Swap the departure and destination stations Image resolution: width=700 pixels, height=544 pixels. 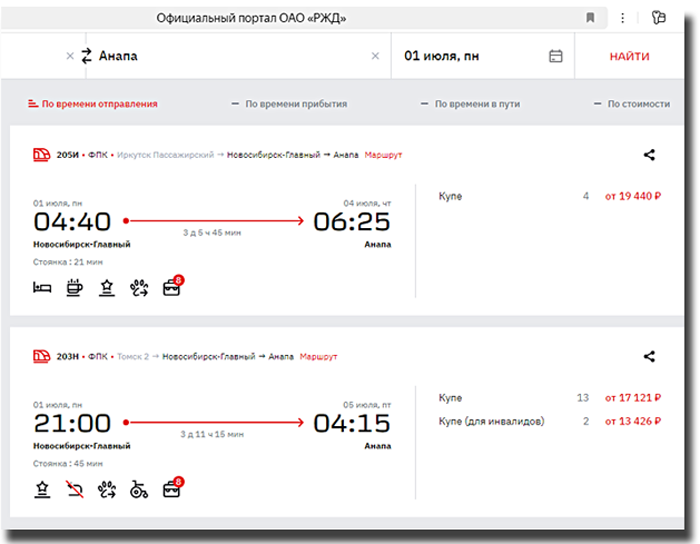[x=86, y=56]
